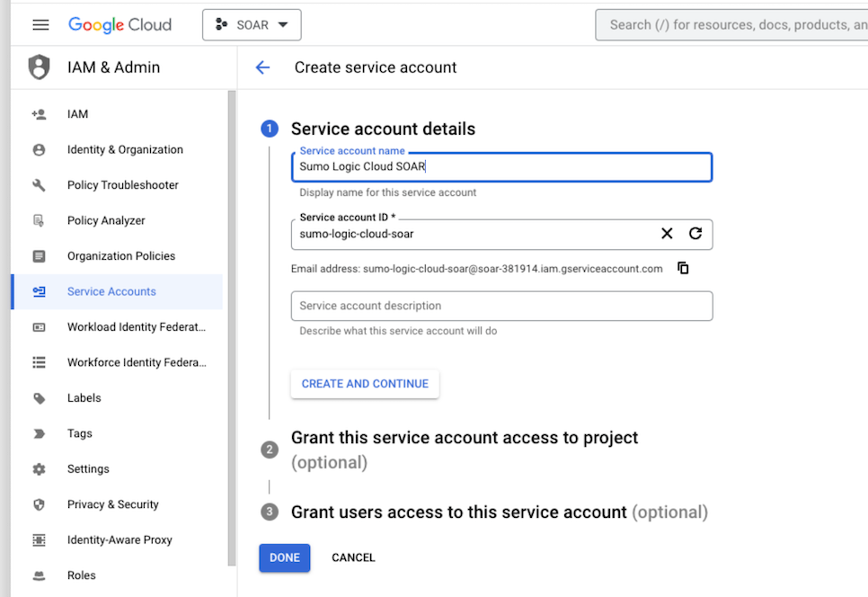Click CANCEL to abort creation
The image size is (868, 597).
click(x=353, y=557)
